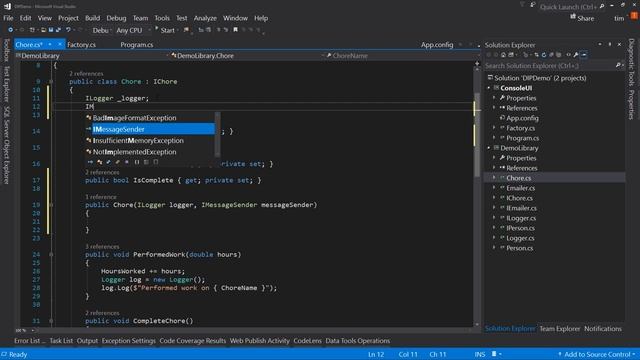Click the Solution Explorer Properties wrench icon
Viewport: 640px width, 360px height.
point(576,55)
